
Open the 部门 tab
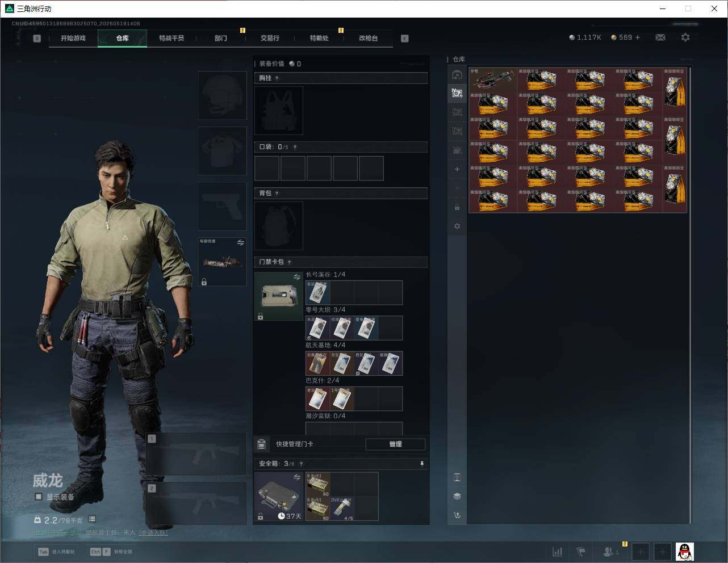click(x=221, y=38)
